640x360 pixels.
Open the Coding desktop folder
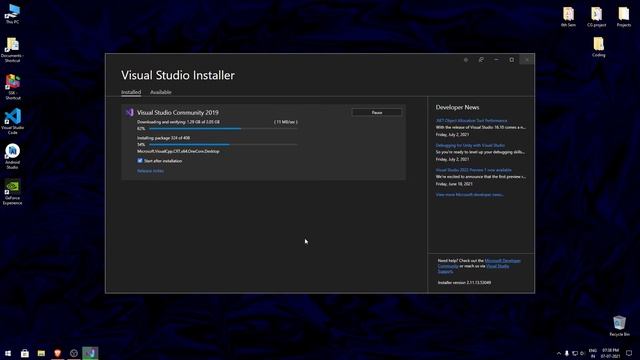[598, 47]
